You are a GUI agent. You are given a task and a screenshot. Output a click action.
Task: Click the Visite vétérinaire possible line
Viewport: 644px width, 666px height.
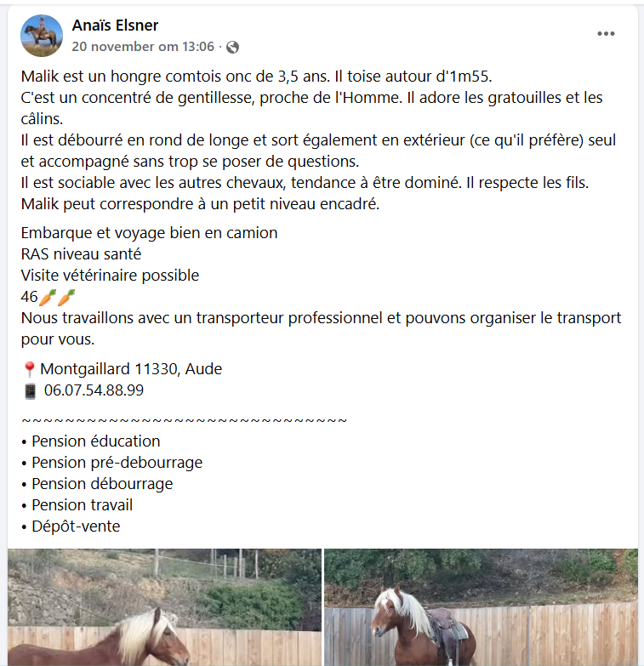[110, 276]
